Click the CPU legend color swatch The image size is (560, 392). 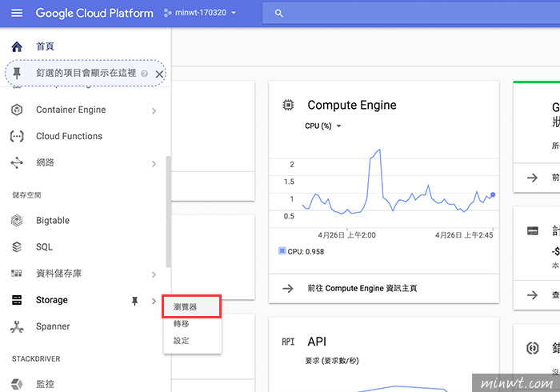[x=282, y=250]
